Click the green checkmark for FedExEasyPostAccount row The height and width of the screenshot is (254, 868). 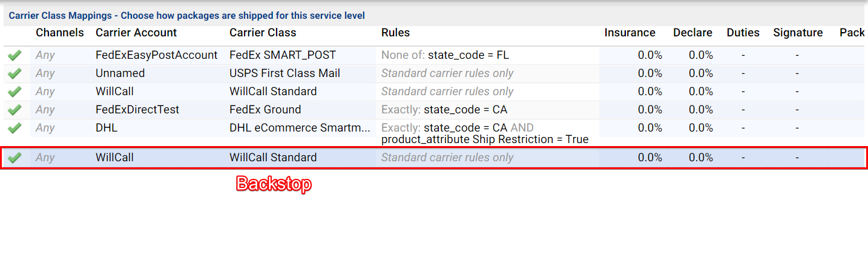pos(15,55)
